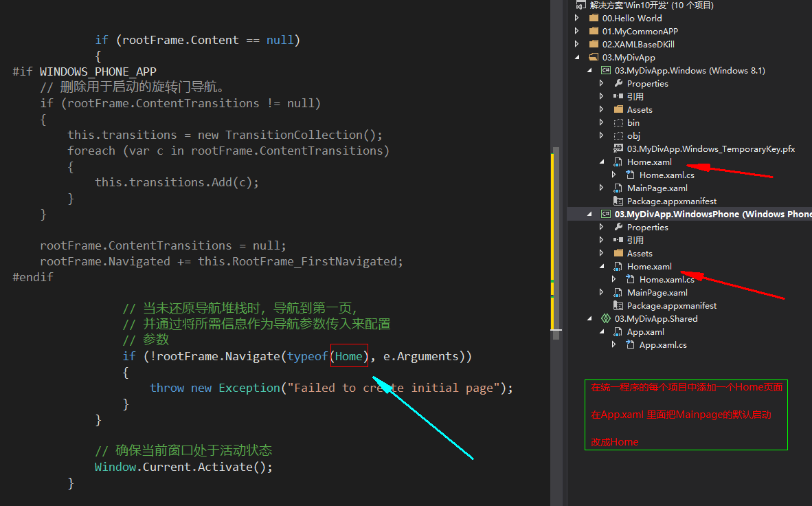The height and width of the screenshot is (506, 812).
Task: Expand the 00.Hello World folder
Action: (577, 18)
